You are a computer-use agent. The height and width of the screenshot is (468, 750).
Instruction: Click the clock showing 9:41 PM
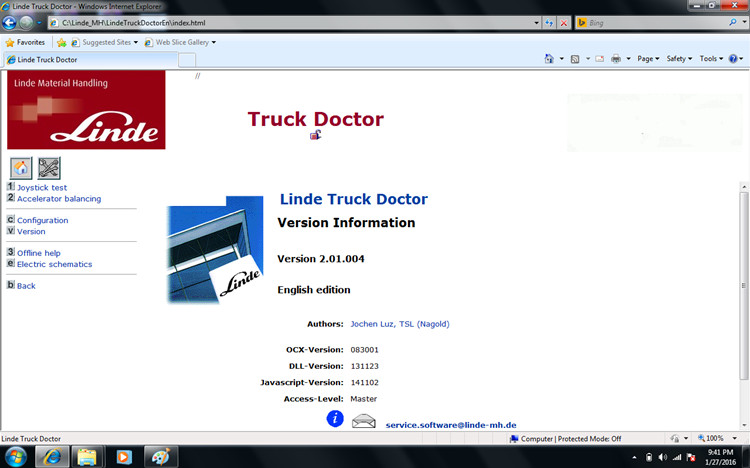click(x=720, y=452)
